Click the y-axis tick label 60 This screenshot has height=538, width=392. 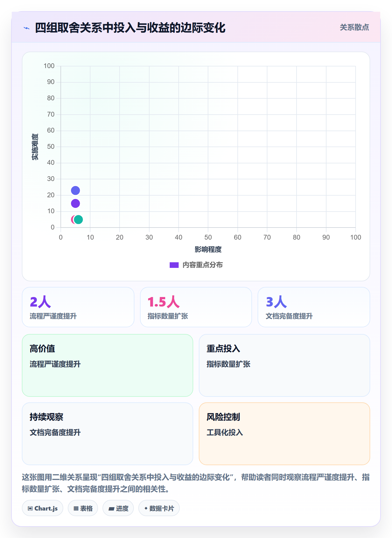51,130
